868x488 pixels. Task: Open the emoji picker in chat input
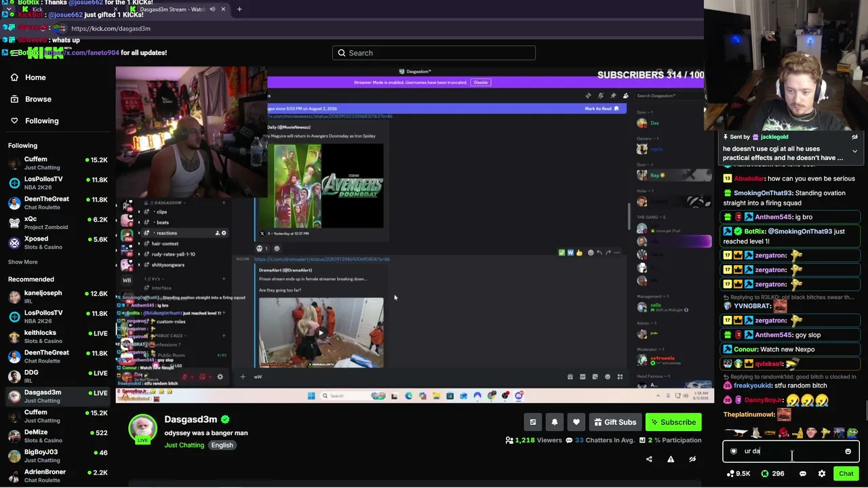[848, 451]
